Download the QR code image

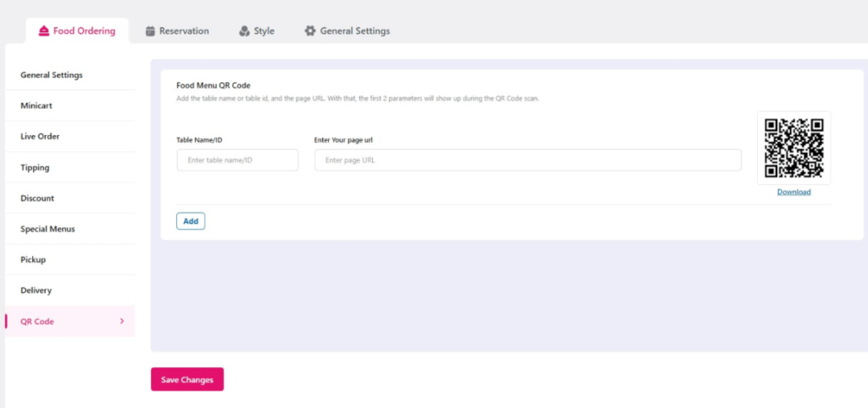pos(793,192)
